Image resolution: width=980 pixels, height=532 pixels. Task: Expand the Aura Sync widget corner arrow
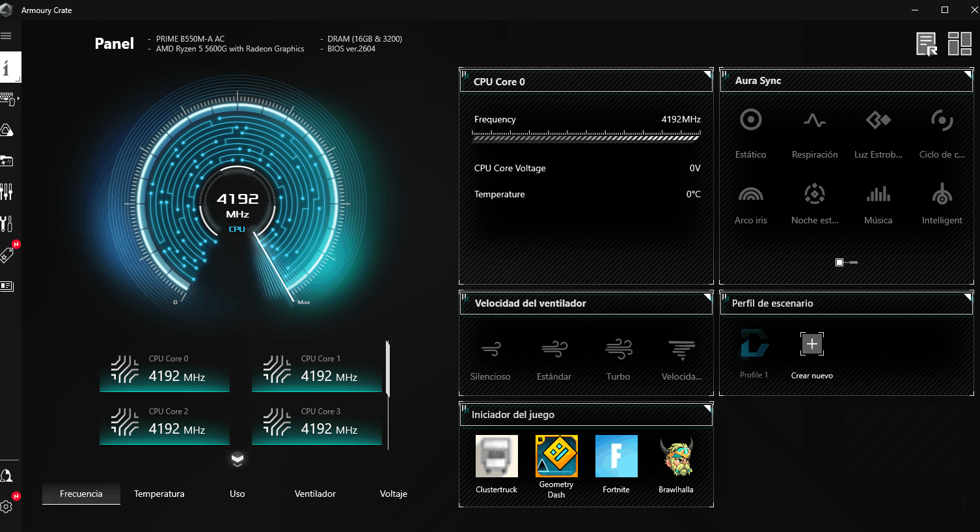coord(968,74)
